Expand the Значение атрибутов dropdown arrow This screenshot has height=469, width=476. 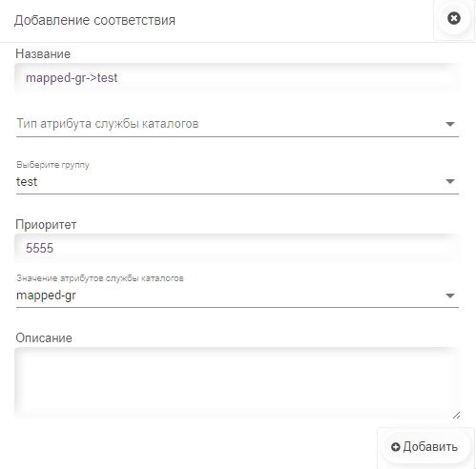point(450,296)
